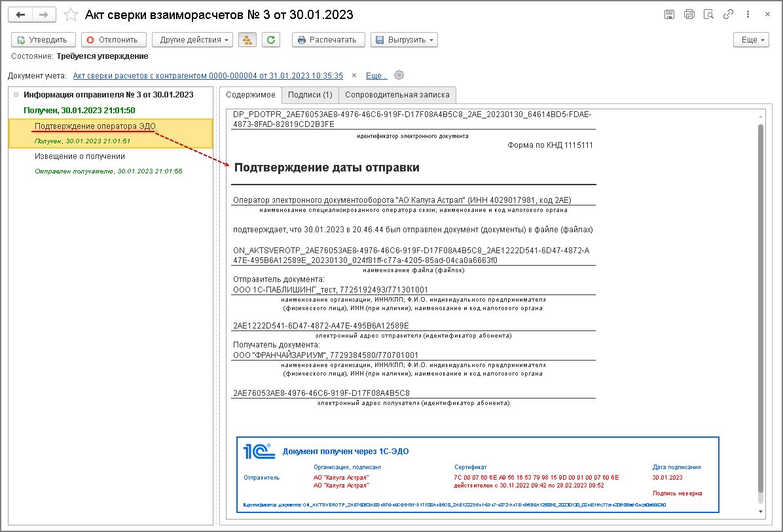Image resolution: width=783 pixels, height=532 pixels.
Task: Switch to the Сопроводительная записка tab
Action: (x=397, y=95)
